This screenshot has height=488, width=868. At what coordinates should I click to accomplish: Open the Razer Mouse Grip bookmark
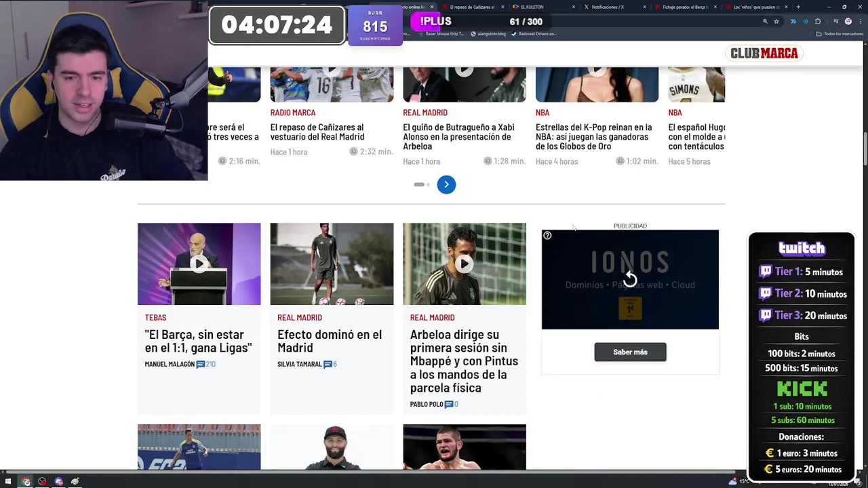point(441,33)
